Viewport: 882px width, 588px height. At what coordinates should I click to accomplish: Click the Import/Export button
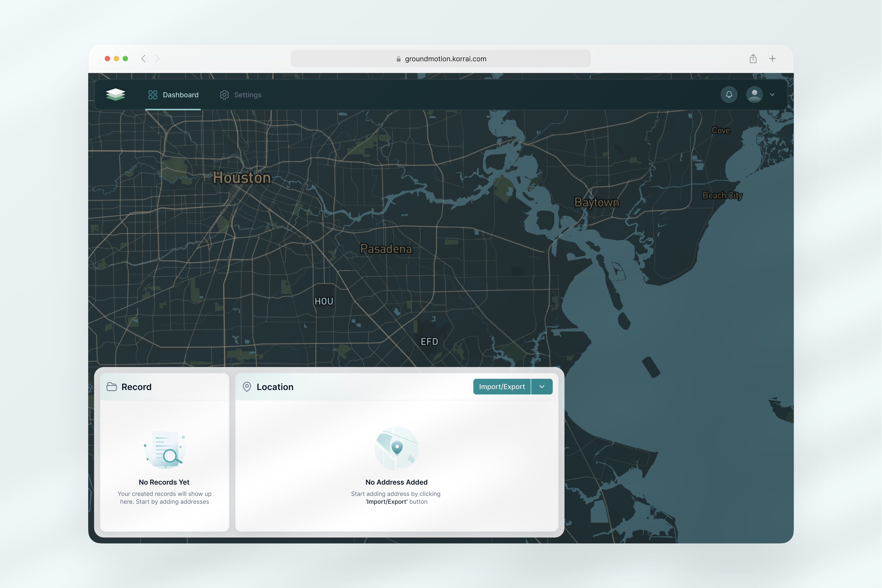click(x=502, y=387)
